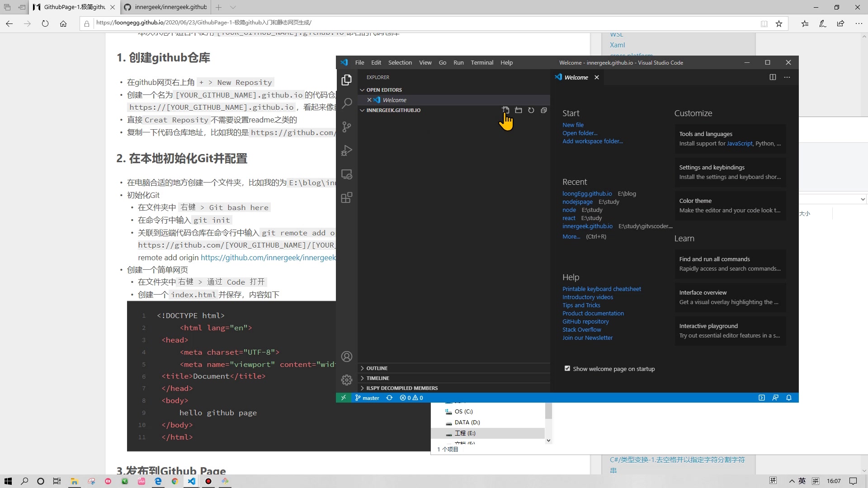Open Interactive playground card
Viewport: 868px width, 488px height.
tap(730, 331)
